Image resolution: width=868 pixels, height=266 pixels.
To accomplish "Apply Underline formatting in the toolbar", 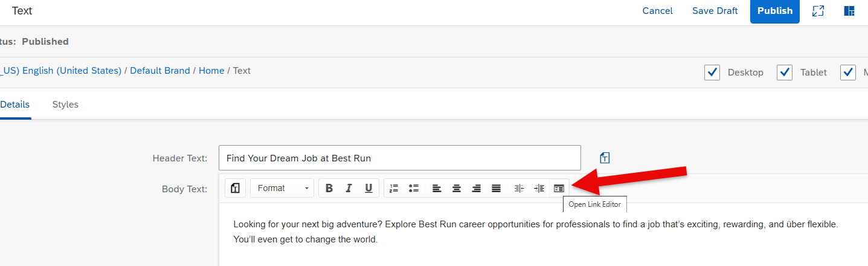I will click(x=368, y=188).
